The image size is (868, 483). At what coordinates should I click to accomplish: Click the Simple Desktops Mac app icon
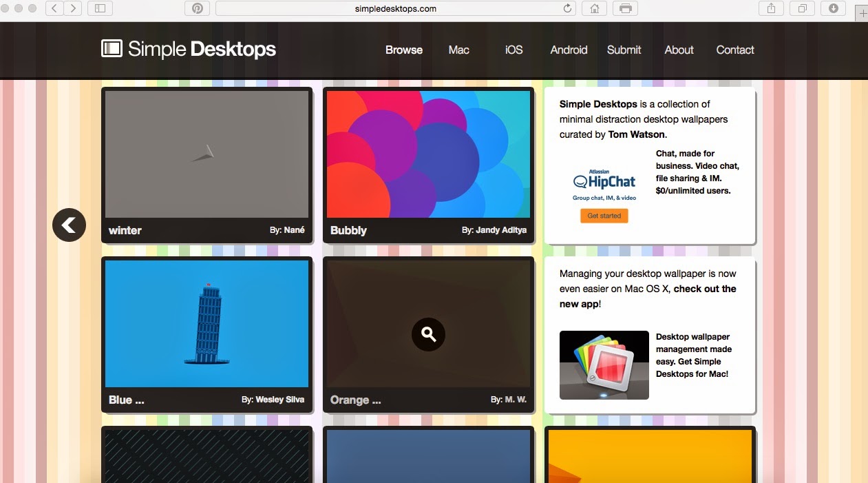[604, 365]
